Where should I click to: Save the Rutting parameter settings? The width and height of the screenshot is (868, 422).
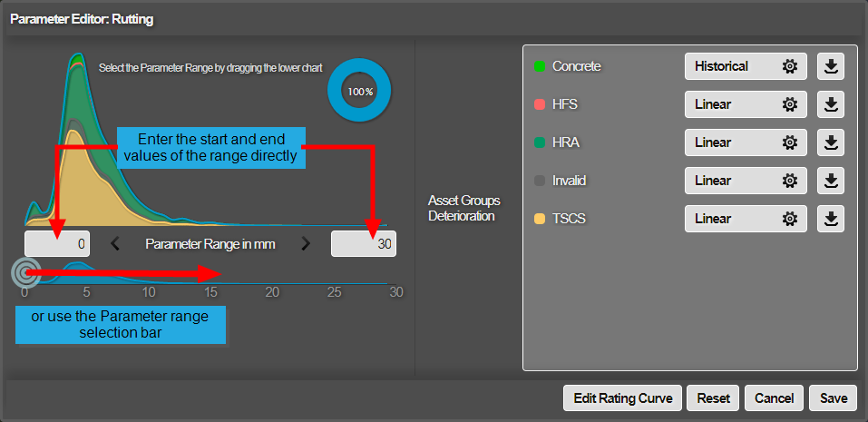tap(833, 397)
